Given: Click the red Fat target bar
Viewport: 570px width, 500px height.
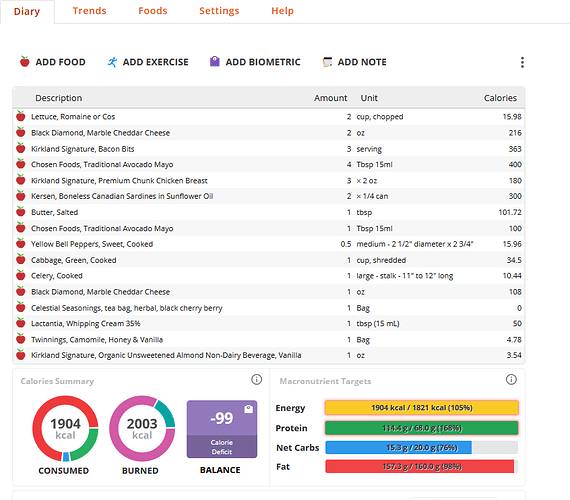Looking at the screenshot, I should point(420,467).
